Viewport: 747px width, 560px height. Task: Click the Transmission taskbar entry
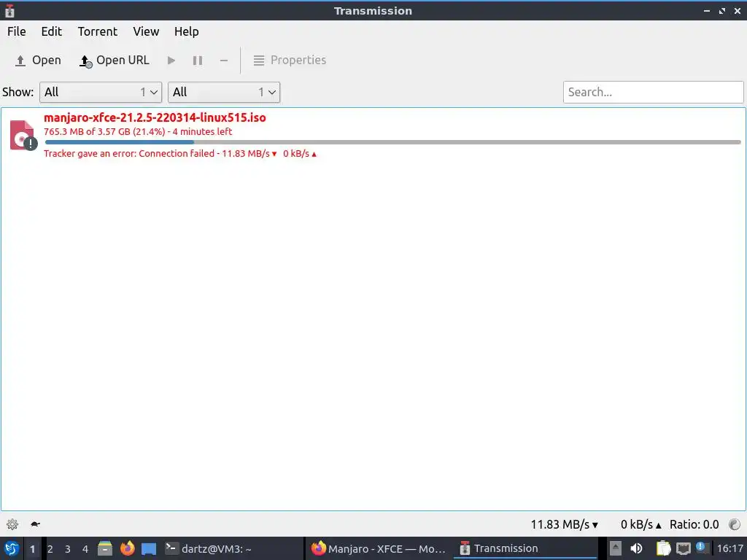tap(524, 548)
